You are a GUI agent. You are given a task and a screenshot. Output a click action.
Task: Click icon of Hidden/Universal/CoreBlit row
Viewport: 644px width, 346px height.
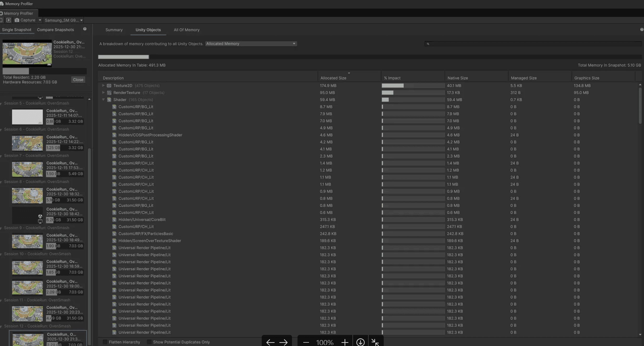click(x=114, y=219)
